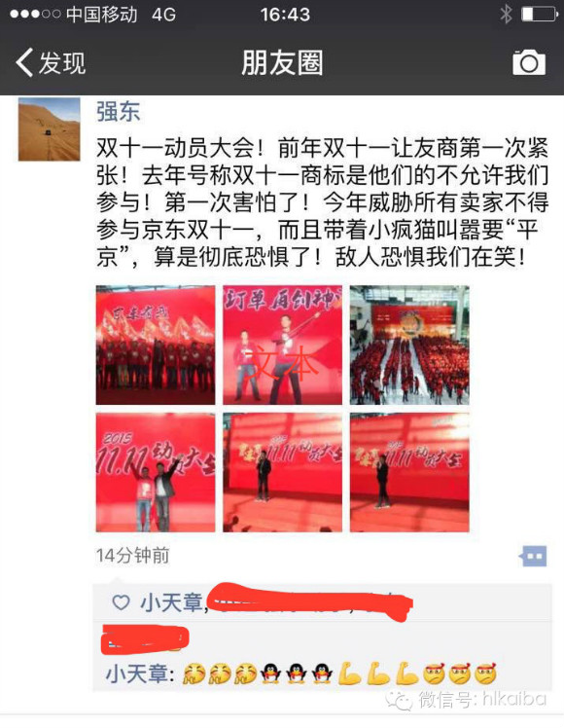Open 小天章 in the likes list
Image resolution: width=564 pixels, height=728 pixels.
pos(171,602)
